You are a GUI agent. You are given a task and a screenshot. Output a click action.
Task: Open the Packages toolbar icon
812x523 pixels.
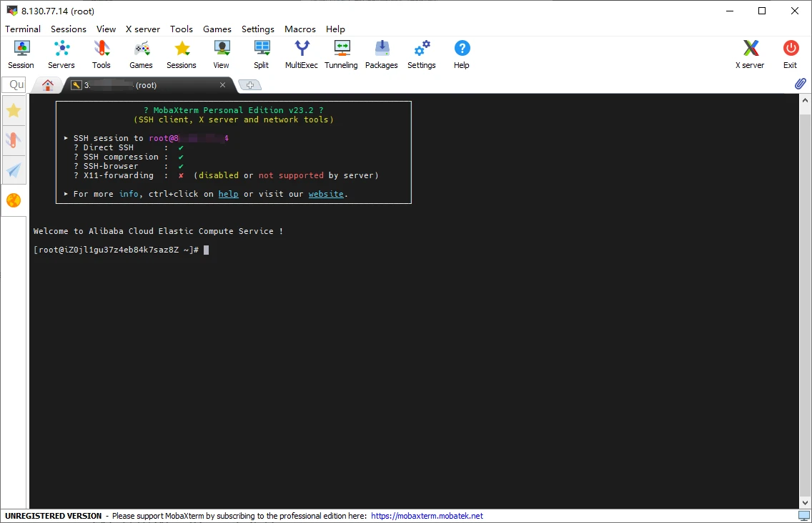382,54
